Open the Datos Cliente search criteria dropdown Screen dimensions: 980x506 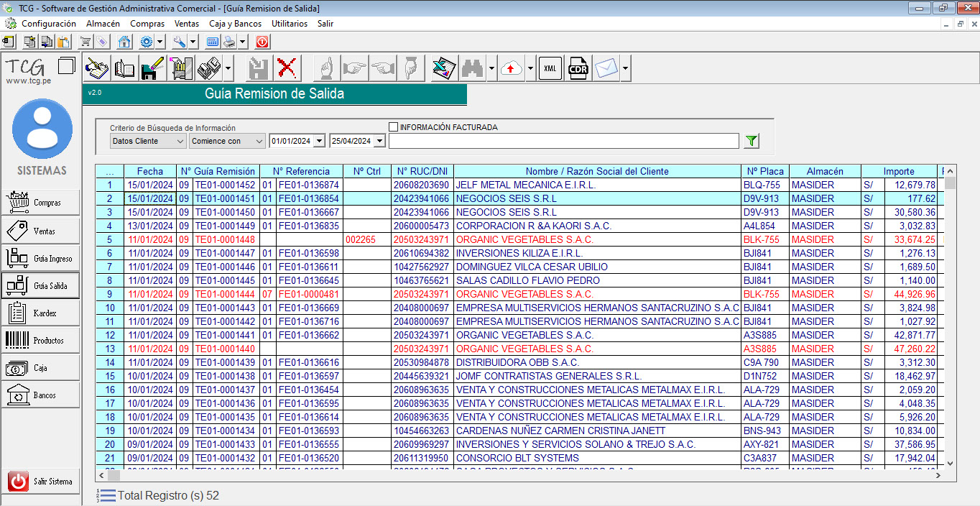click(148, 141)
